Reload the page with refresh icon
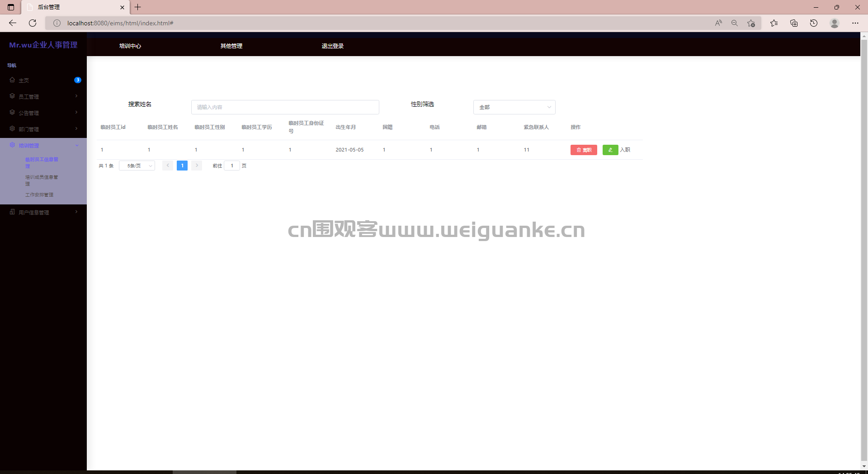Viewport: 868px width, 474px height. [x=33, y=23]
